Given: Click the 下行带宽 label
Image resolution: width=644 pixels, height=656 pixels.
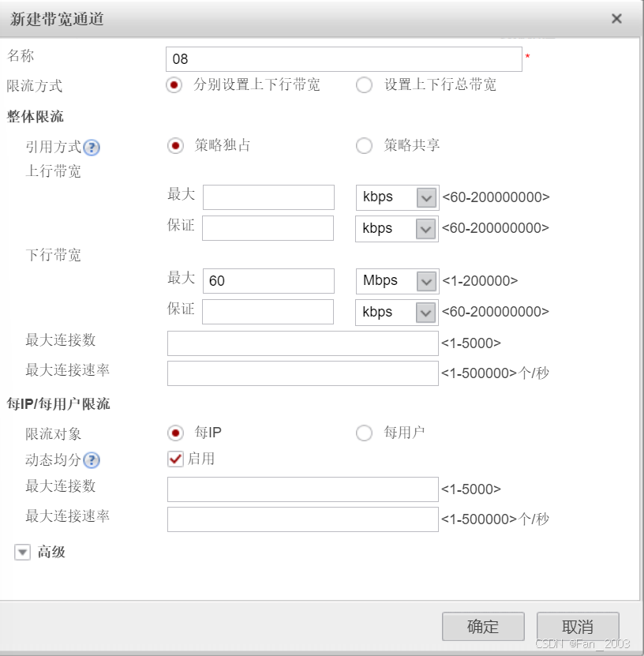Looking at the screenshot, I should [53, 254].
